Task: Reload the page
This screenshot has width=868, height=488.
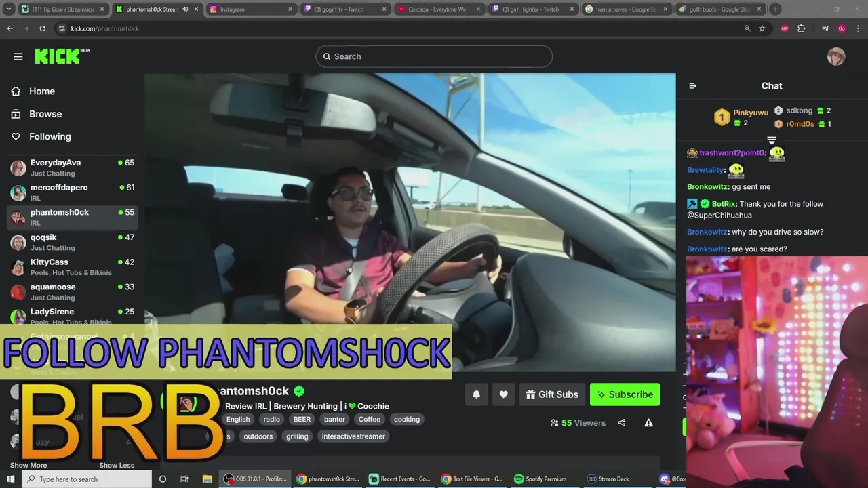Action: [42, 28]
